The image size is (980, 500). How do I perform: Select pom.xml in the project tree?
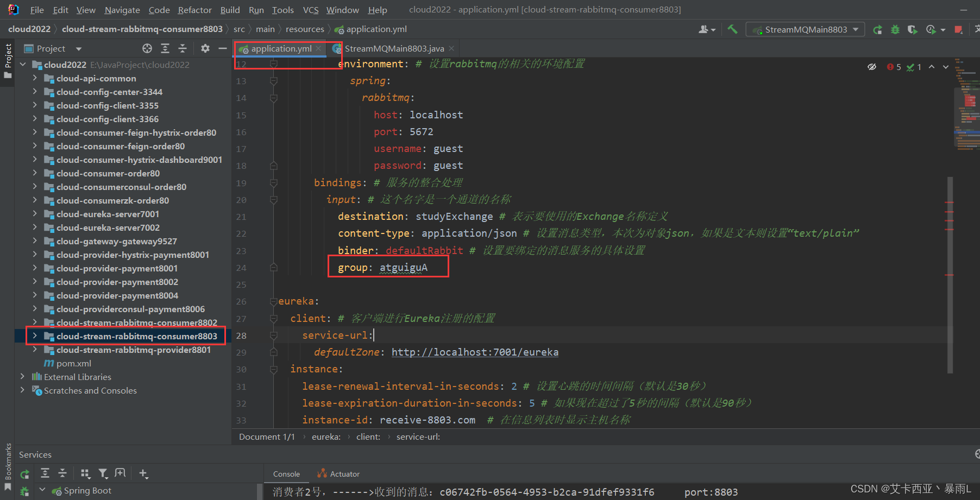(73, 363)
